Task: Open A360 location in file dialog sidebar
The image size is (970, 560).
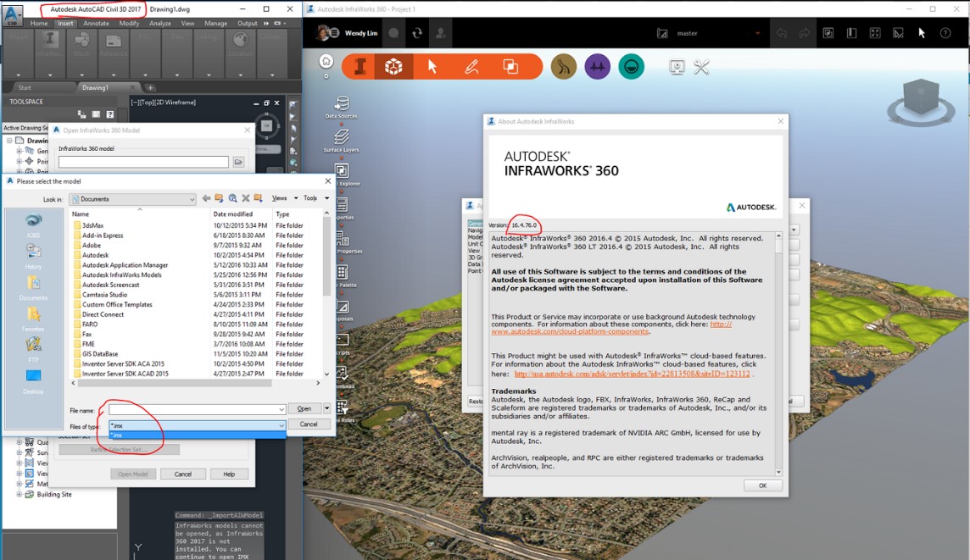Action: tap(33, 225)
